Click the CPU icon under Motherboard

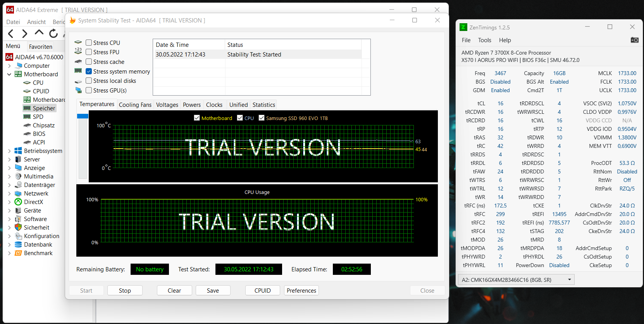[x=27, y=82]
